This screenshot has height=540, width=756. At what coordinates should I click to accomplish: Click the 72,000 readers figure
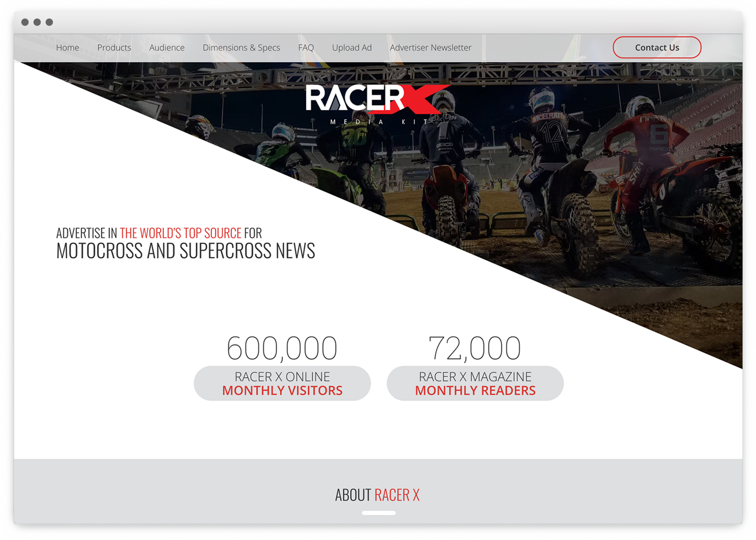tap(475, 348)
